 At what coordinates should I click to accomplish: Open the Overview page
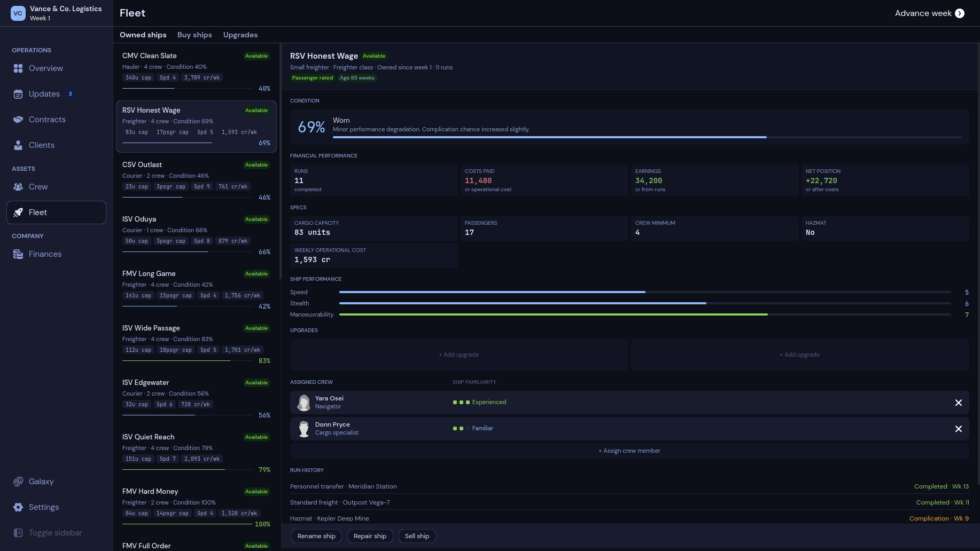tap(56, 68)
